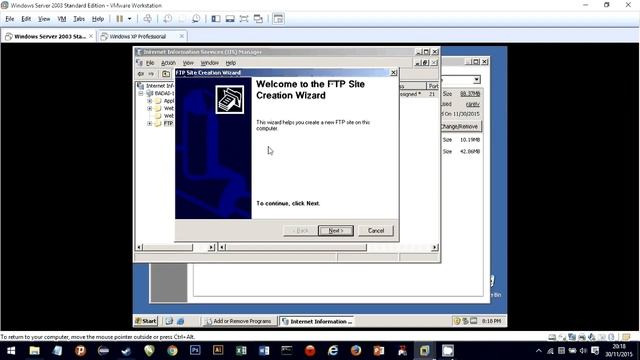Click the take snapshot toolbar icon
This screenshot has width=640, height=360.
pyautogui.click(x=167, y=19)
